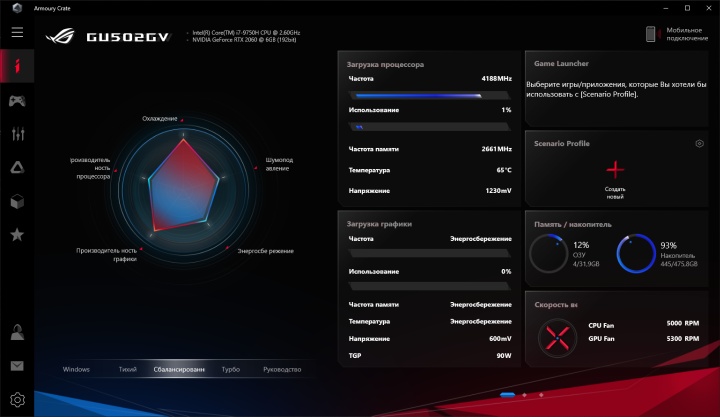Go to the third page dot
Screen dimensions: 720x417
(x=541, y=394)
